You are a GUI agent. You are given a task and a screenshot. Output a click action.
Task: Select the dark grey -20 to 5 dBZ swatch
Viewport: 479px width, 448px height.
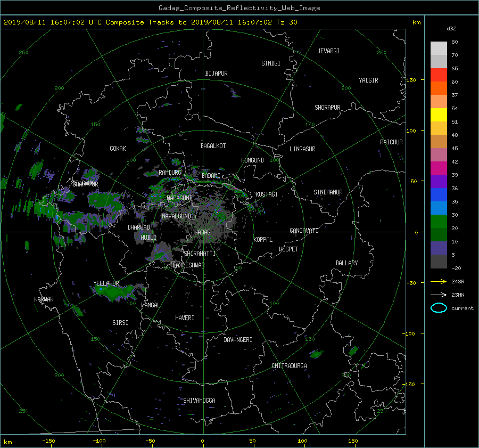click(439, 261)
